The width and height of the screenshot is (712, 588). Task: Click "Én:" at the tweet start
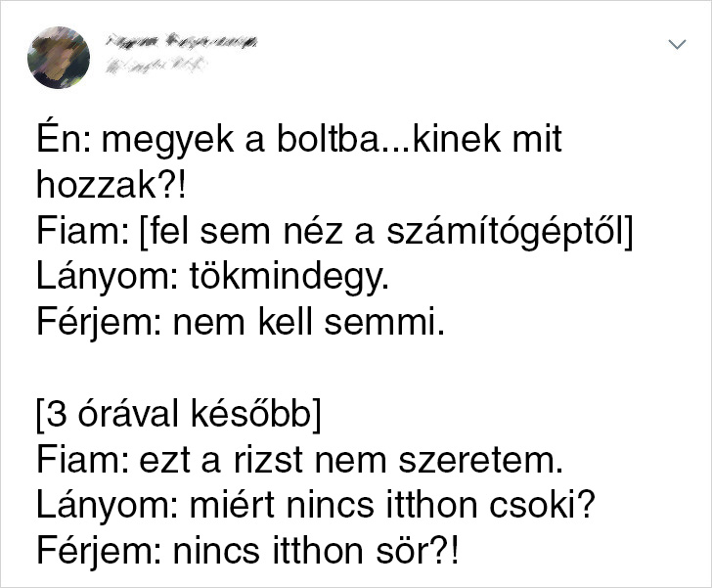(65, 137)
